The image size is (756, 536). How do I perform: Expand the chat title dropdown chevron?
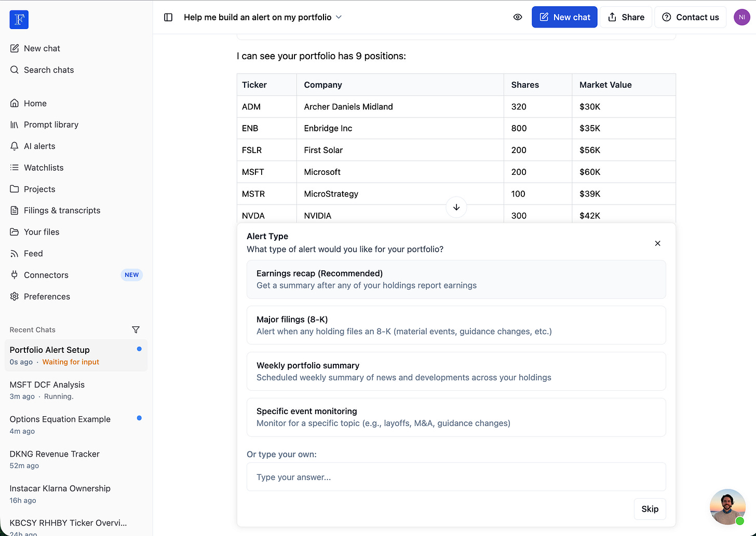[x=339, y=17]
